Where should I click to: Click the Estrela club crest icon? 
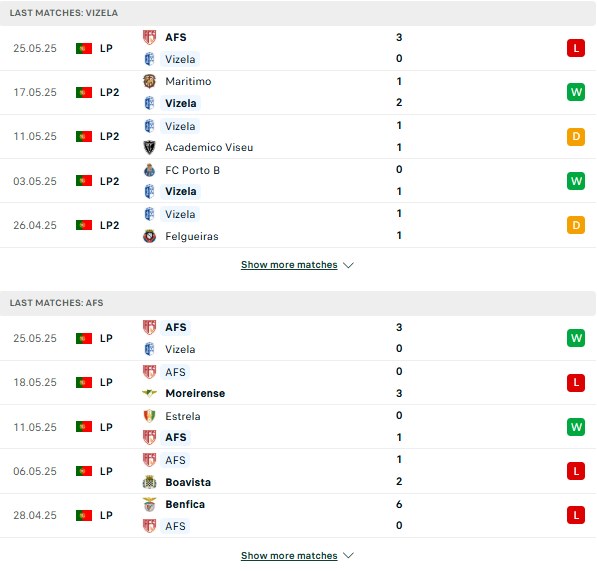pyautogui.click(x=149, y=416)
